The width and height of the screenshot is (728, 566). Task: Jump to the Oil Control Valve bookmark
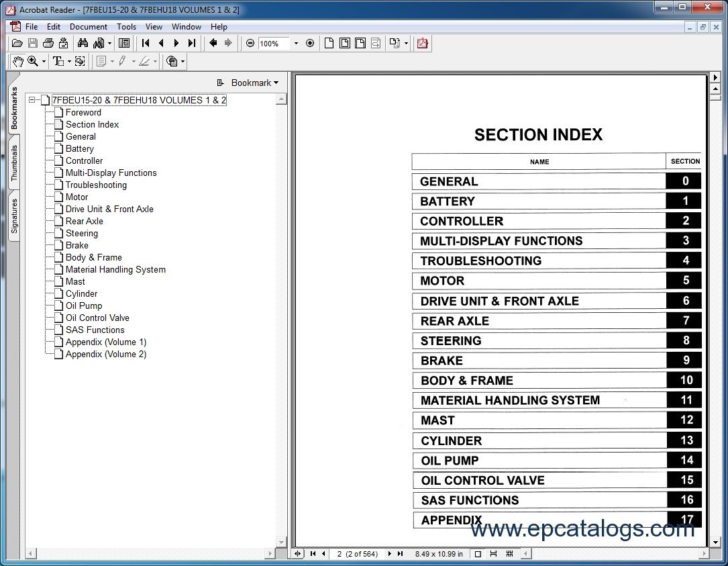(x=97, y=318)
